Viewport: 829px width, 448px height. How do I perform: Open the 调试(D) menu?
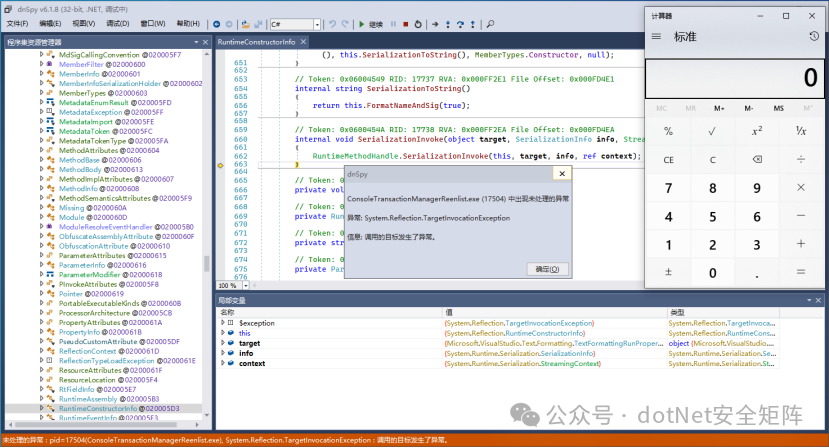tap(117, 24)
